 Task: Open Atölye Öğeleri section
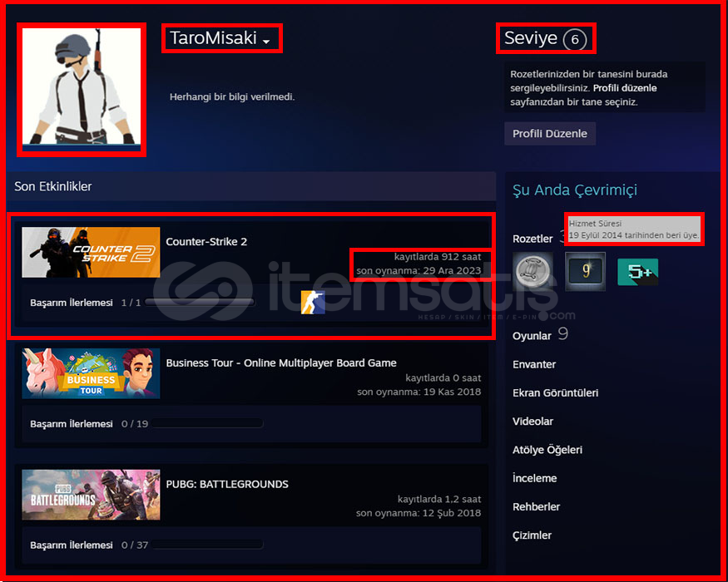547,450
